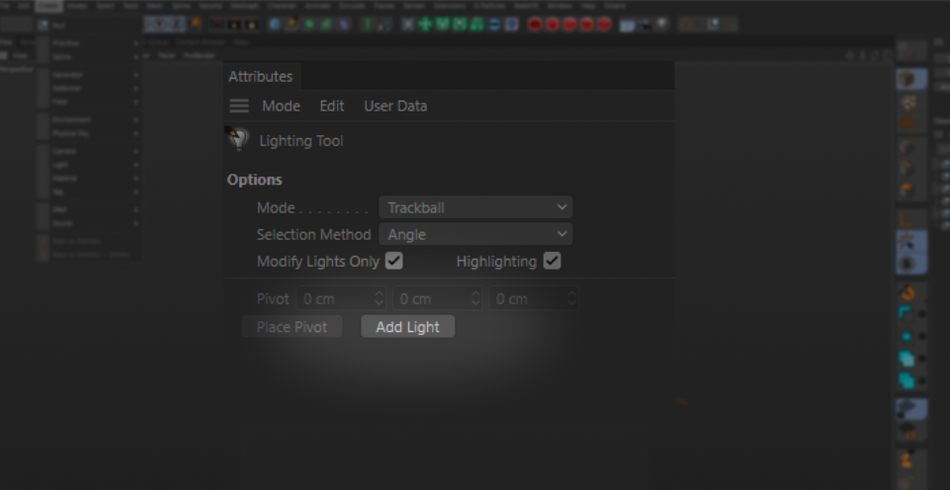This screenshot has width=950, height=490.
Task: Click the Lighting Tool light bulb icon
Action: 238,139
